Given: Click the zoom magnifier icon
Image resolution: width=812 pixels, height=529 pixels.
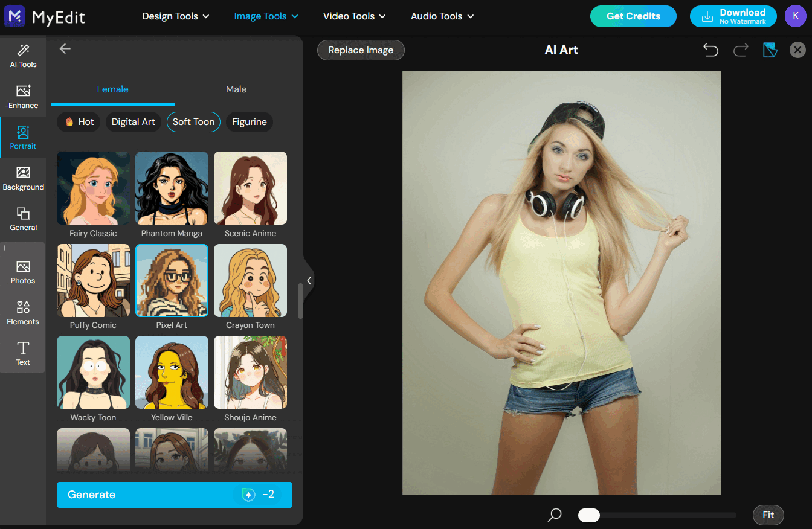Looking at the screenshot, I should point(554,515).
